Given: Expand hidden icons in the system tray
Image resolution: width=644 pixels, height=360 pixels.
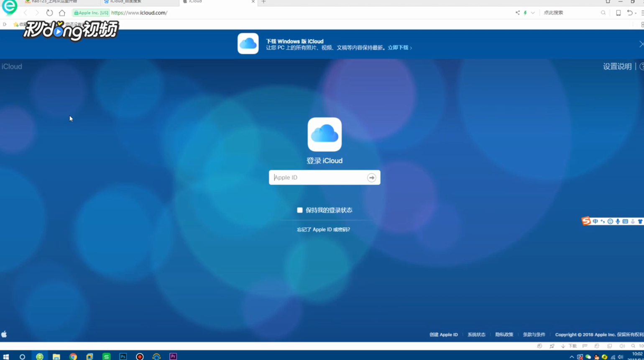Looking at the screenshot, I should point(571,357).
